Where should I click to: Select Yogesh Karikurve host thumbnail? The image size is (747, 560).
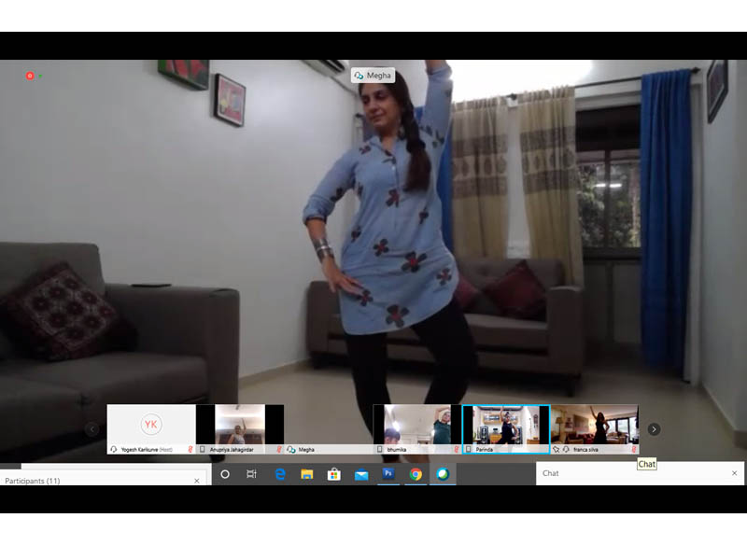[x=151, y=425]
